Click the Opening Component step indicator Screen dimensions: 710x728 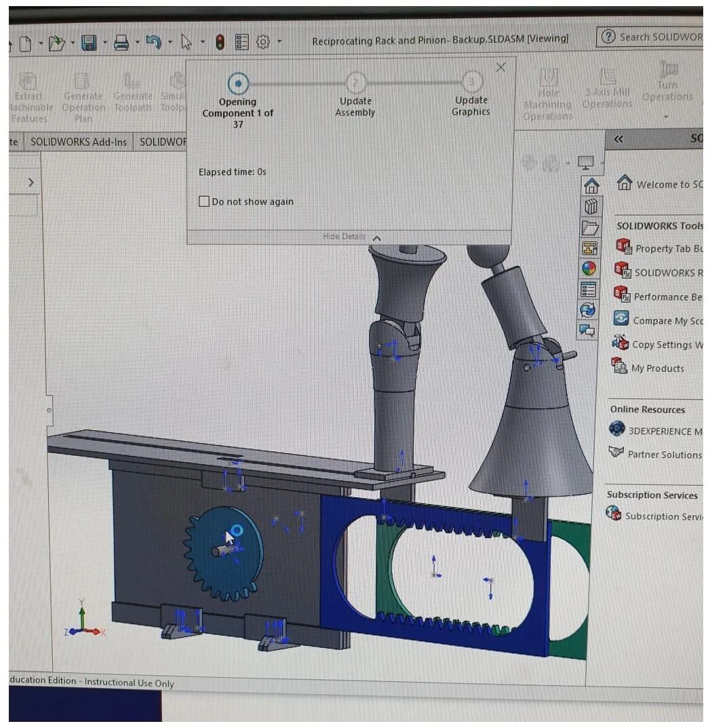[x=238, y=82]
